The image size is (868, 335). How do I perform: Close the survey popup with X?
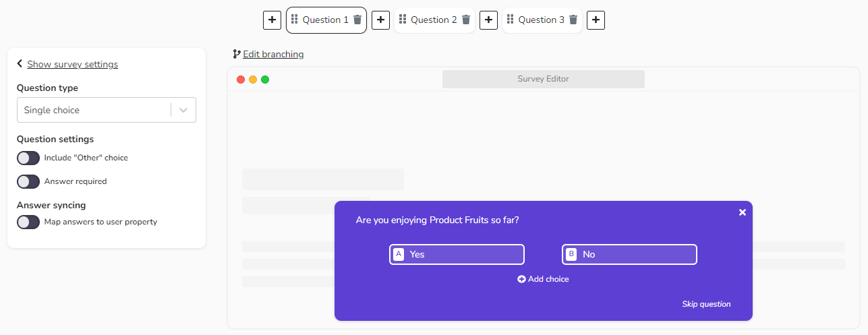pyautogui.click(x=743, y=212)
